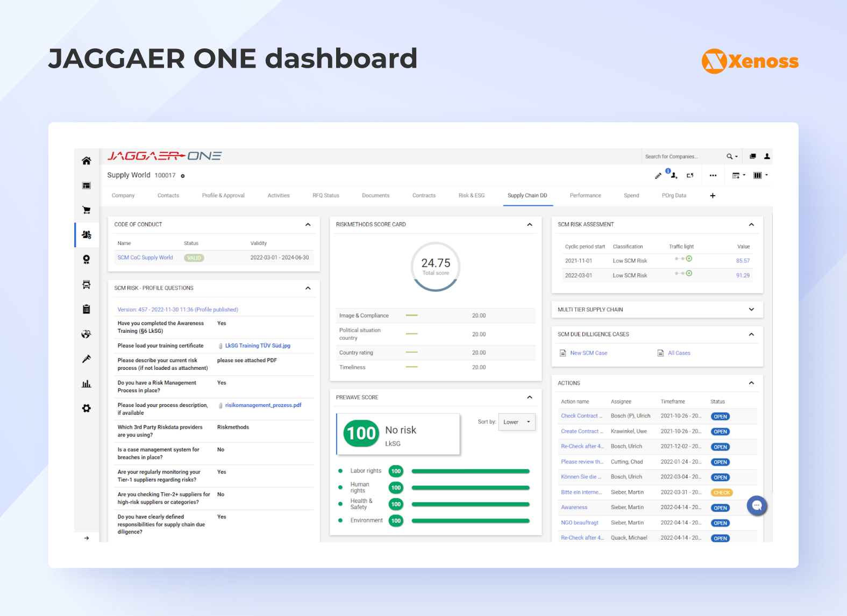The image size is (847, 616).
Task: Click the 100 No risk LkSG card
Action: [398, 434]
